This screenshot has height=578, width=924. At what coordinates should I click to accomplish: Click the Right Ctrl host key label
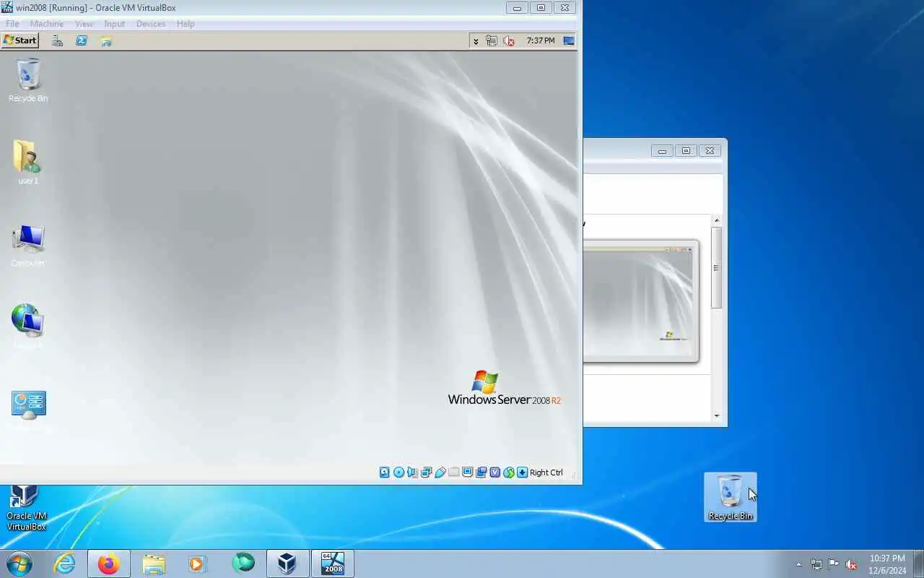tap(546, 473)
